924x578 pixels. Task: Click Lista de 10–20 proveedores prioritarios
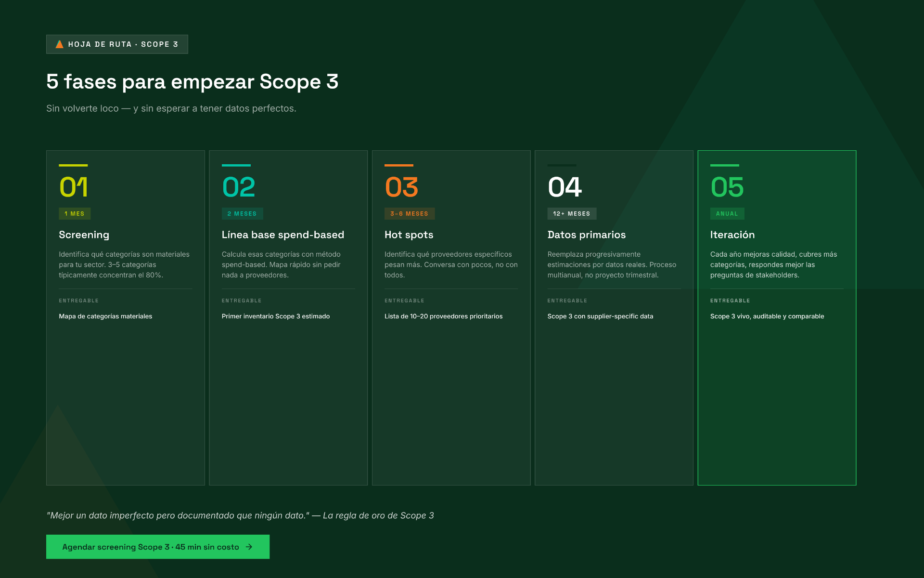click(443, 316)
